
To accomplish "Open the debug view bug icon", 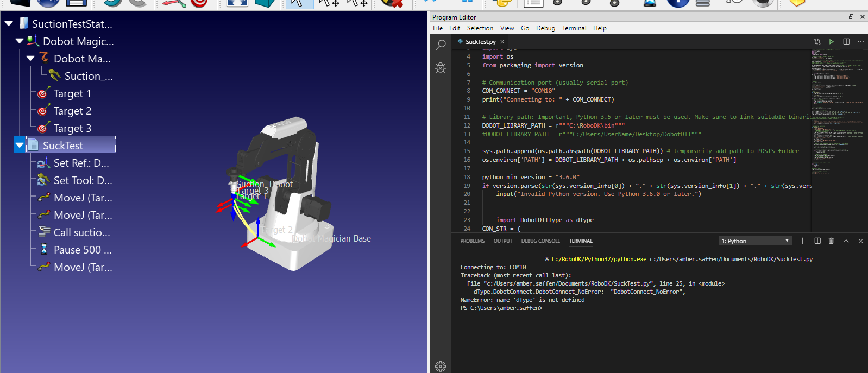I will pyautogui.click(x=441, y=68).
